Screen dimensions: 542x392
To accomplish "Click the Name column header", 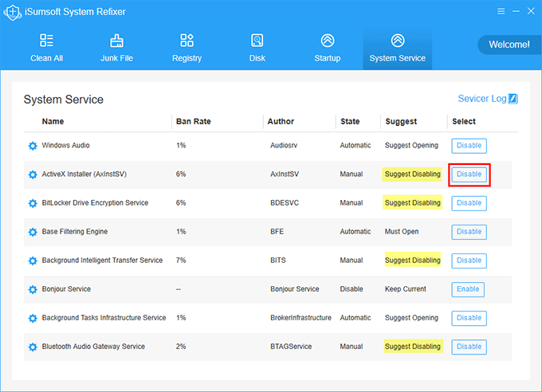I will coord(53,121).
